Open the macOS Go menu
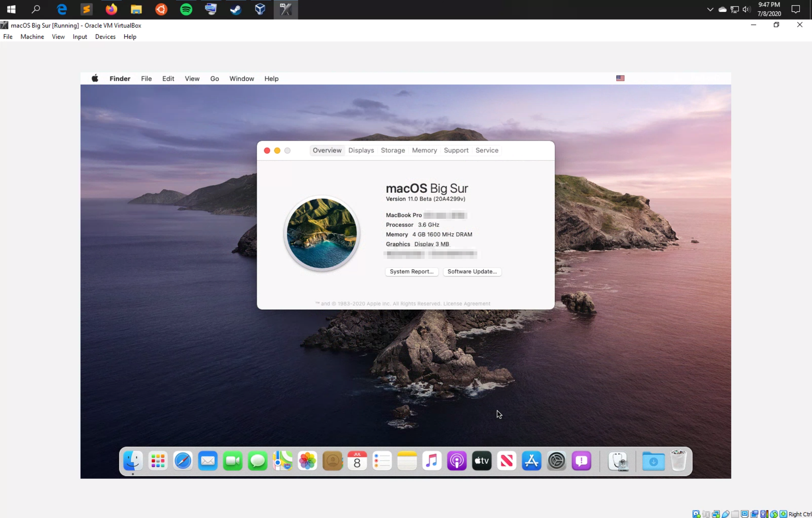The image size is (812, 518). coord(214,79)
